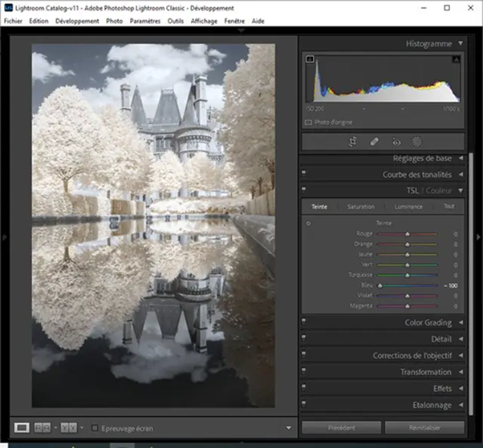The image size is (483, 448).
Task: Click the infrared castle photo preview
Action: coord(153,225)
